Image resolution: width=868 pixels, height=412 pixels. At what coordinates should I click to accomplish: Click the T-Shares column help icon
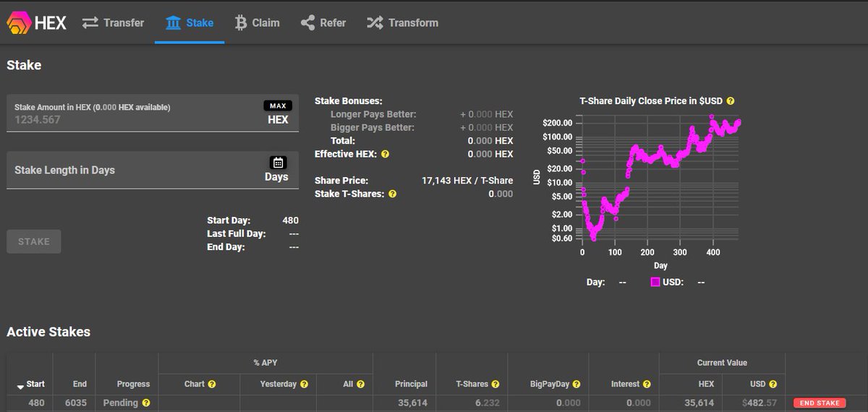click(x=495, y=385)
